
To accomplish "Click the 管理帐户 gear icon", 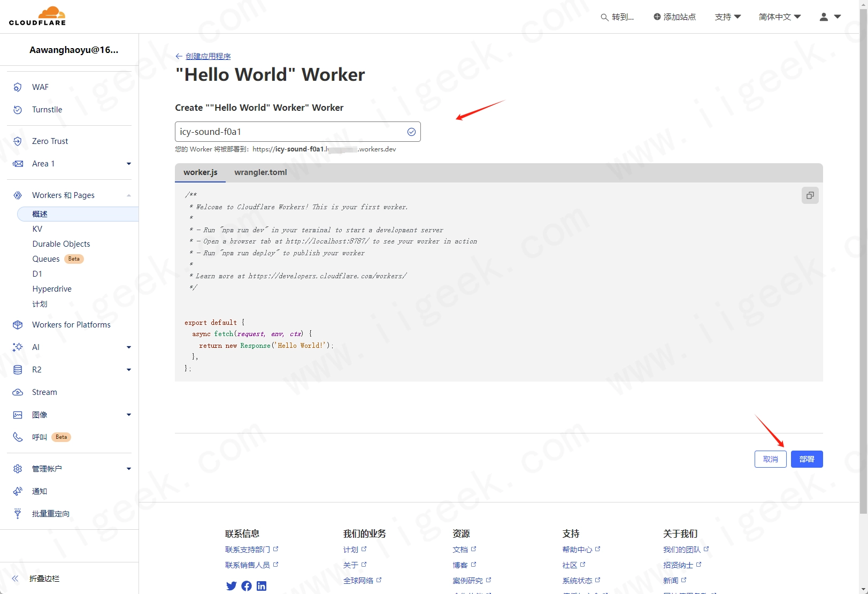I will [18, 469].
